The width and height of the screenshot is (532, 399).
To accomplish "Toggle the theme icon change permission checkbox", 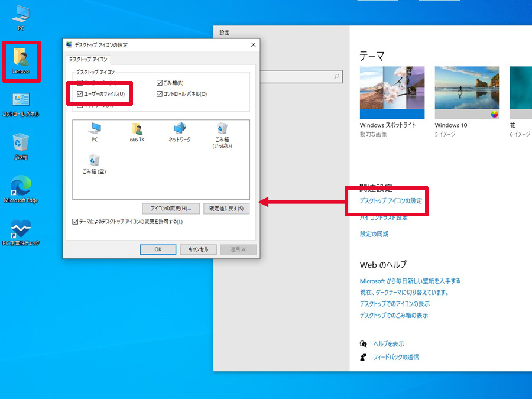I will [75, 222].
